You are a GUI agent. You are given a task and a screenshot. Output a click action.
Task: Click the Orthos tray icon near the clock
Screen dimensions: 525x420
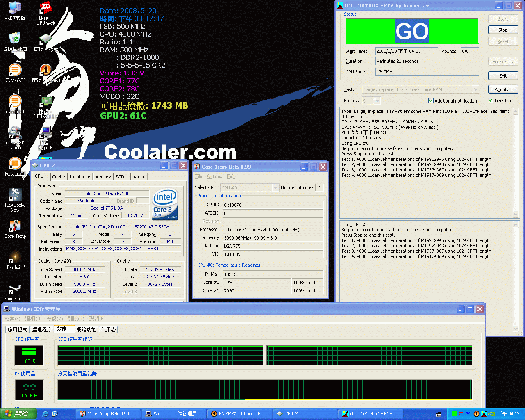[x=484, y=414]
